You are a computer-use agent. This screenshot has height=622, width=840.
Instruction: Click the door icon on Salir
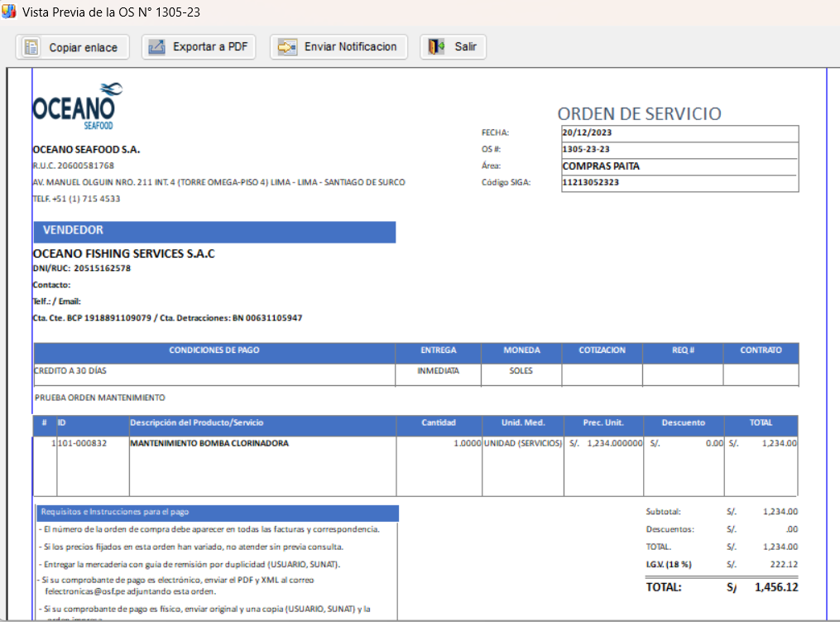(436, 47)
